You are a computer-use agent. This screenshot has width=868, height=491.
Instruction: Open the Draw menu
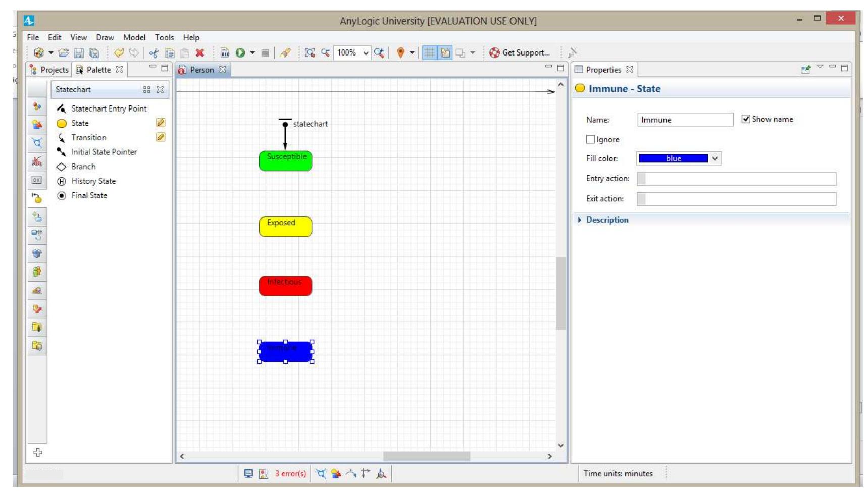(x=105, y=37)
